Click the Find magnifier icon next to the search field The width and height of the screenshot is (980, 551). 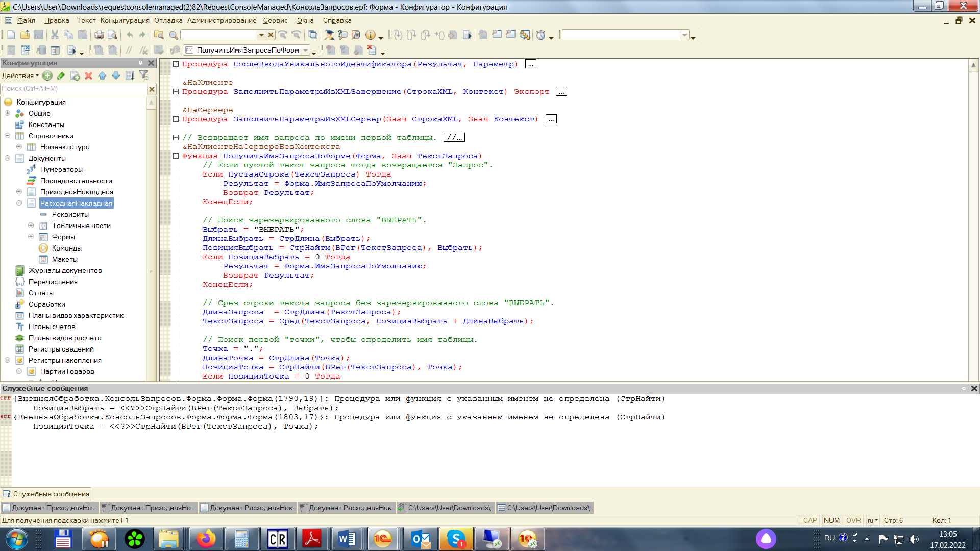point(173,35)
